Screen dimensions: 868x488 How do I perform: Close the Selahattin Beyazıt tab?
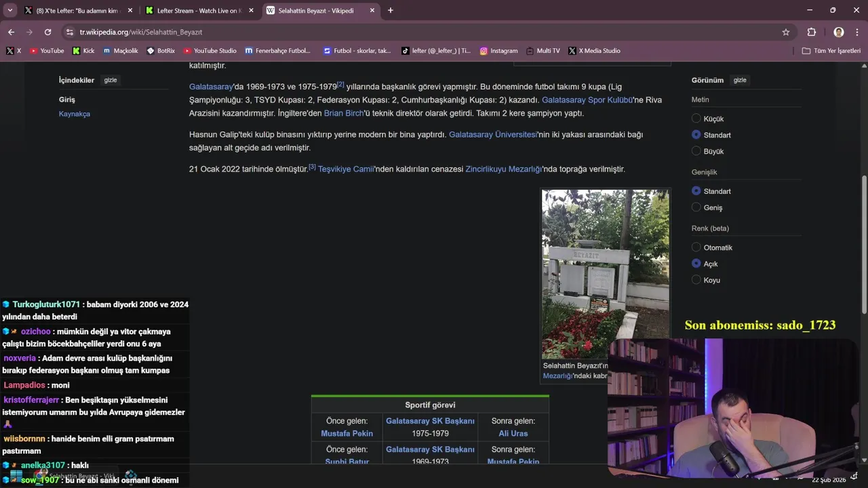[372, 10]
